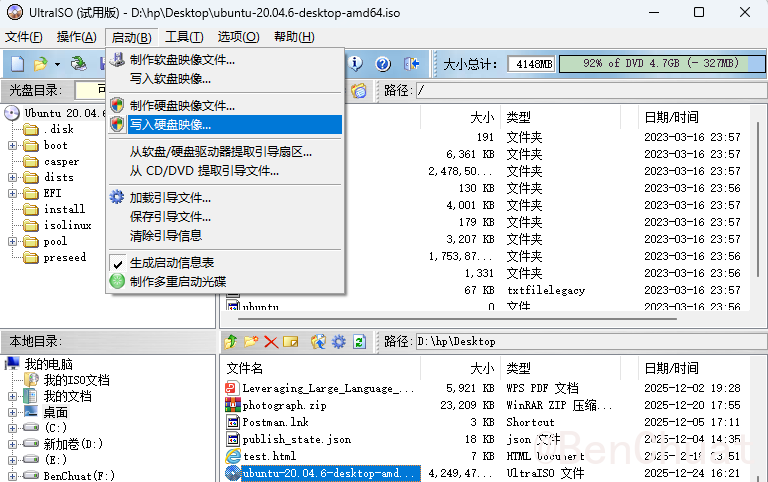Expand the BenChuat(F:) drive node
The image size is (768, 482).
coord(12,476)
